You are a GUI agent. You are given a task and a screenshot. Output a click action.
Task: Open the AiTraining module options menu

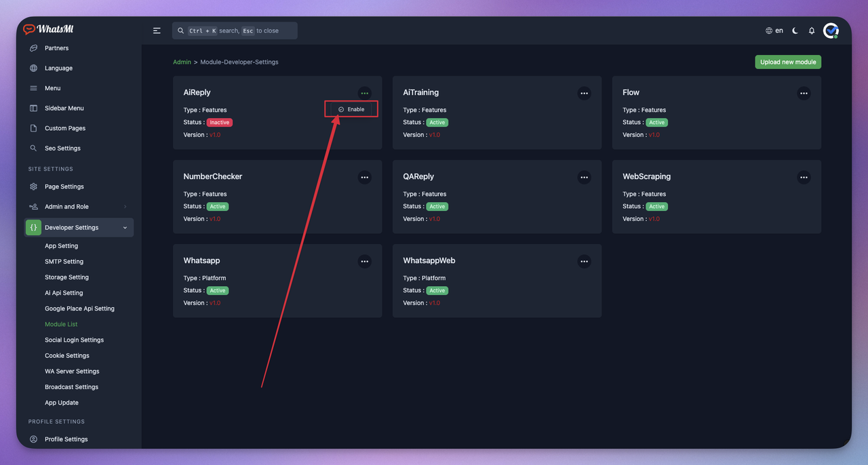(584, 93)
